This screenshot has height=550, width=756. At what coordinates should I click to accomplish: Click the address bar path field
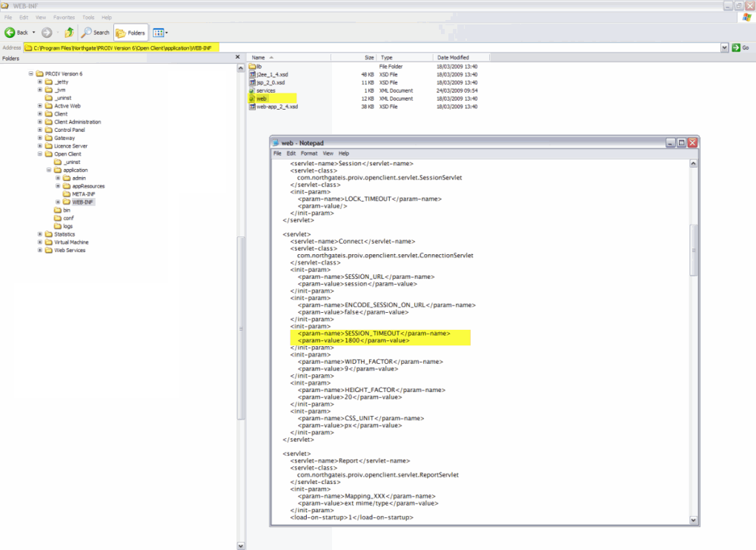tap(372, 47)
